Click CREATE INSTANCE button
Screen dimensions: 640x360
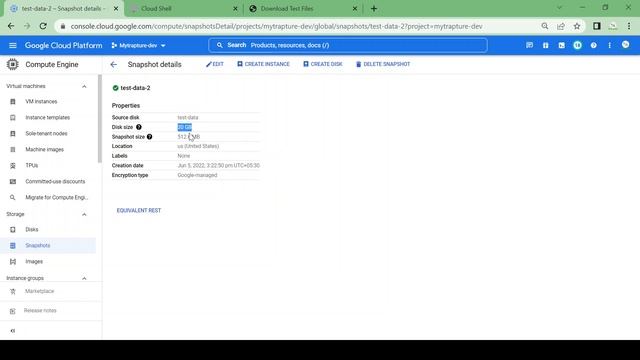(263, 64)
